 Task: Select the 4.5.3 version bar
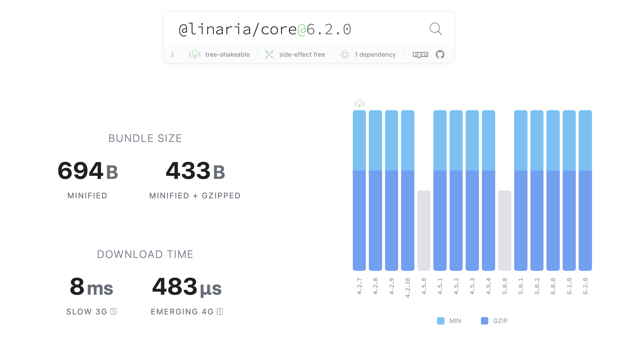472,190
